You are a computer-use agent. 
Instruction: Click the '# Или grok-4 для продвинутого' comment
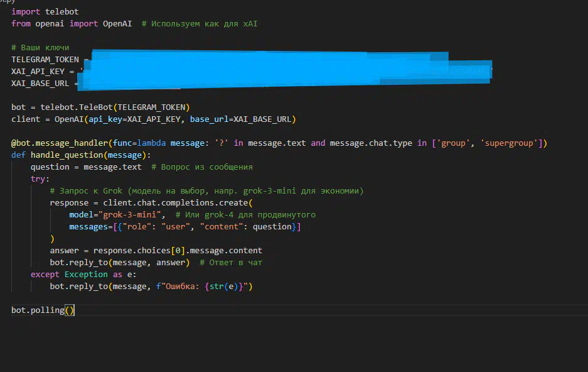pos(245,215)
